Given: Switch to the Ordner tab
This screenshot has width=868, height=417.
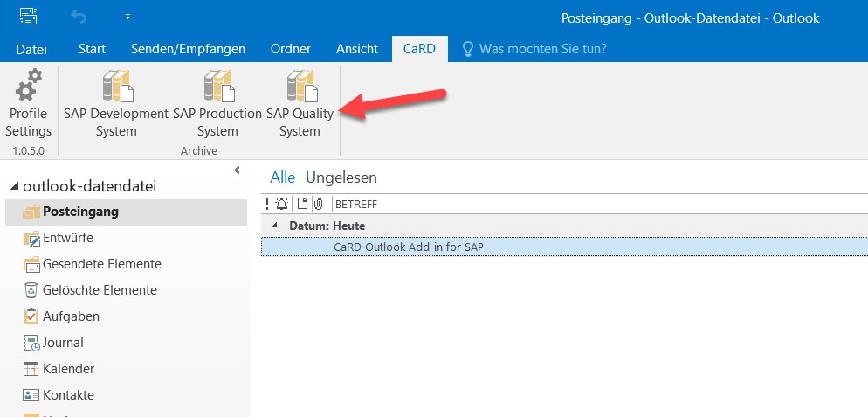Looking at the screenshot, I should 291,49.
